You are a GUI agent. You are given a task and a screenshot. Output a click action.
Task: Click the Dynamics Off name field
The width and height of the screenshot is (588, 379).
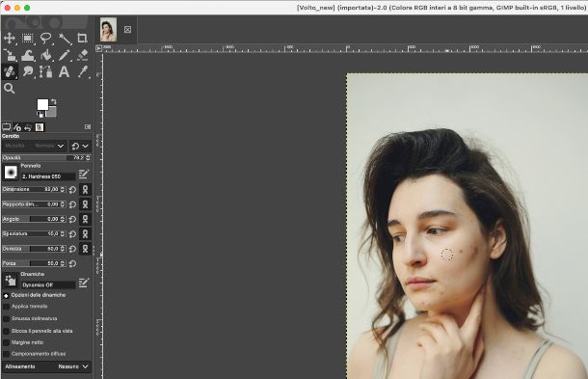48,284
